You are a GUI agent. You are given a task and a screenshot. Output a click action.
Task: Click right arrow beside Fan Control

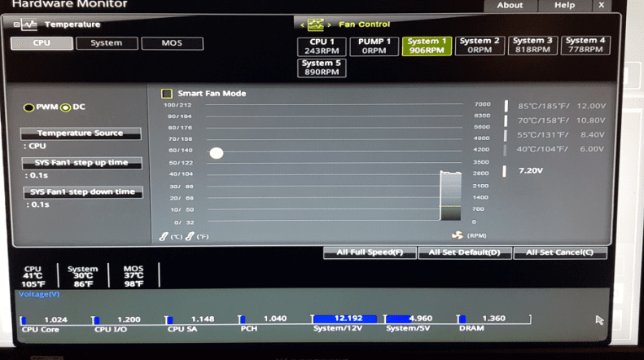click(x=329, y=25)
